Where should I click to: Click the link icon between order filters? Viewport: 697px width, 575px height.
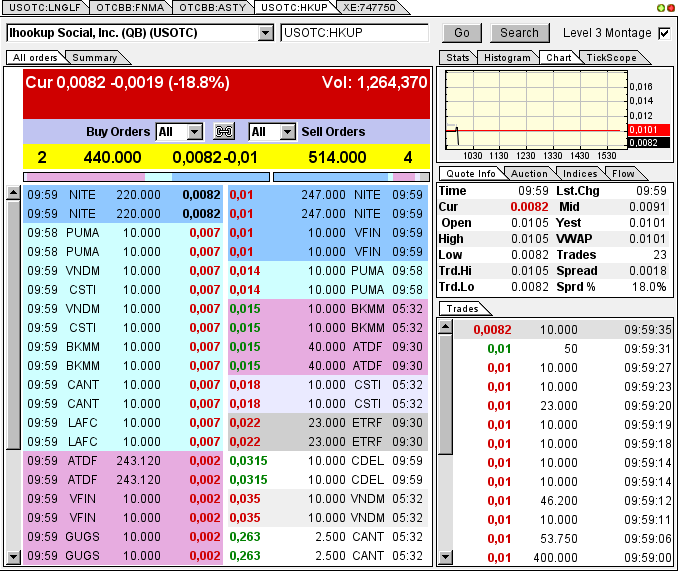click(x=224, y=132)
